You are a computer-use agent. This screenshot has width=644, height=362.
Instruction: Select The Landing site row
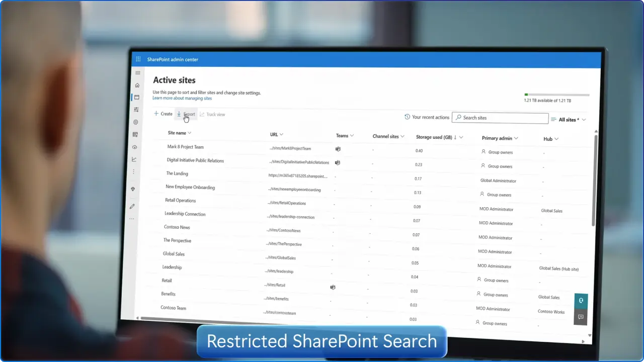(177, 173)
